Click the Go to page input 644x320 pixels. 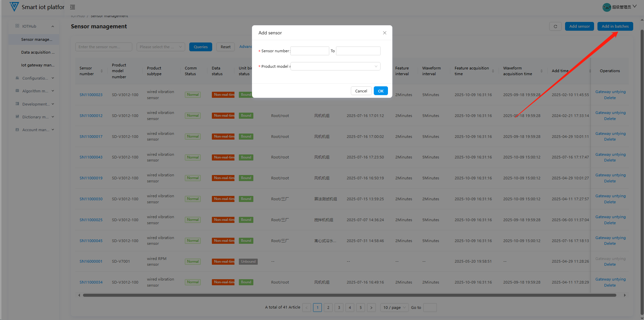click(x=430, y=308)
